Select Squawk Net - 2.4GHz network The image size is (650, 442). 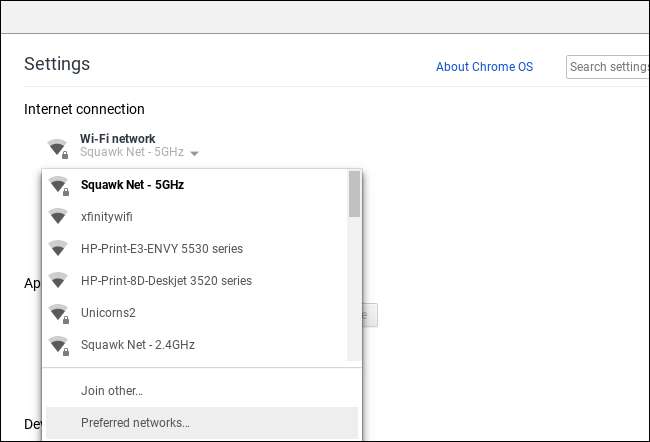pos(138,345)
